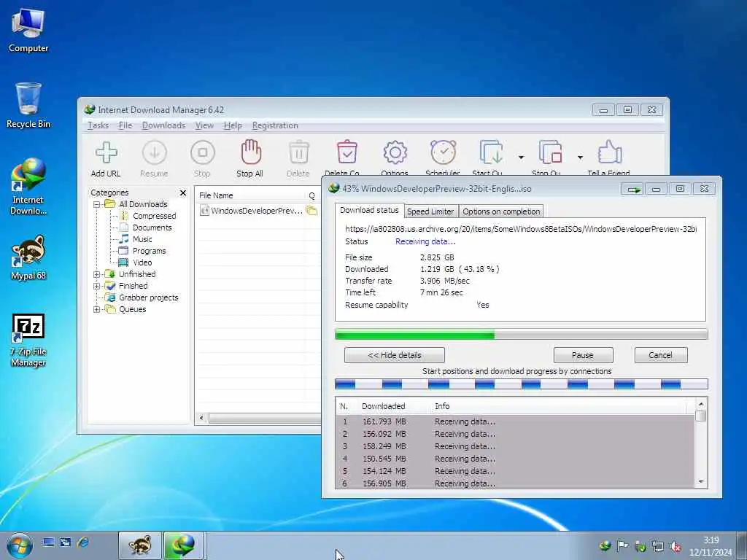Open the Mypal 68 desktop shortcut
The height and width of the screenshot is (560, 747).
(28, 257)
